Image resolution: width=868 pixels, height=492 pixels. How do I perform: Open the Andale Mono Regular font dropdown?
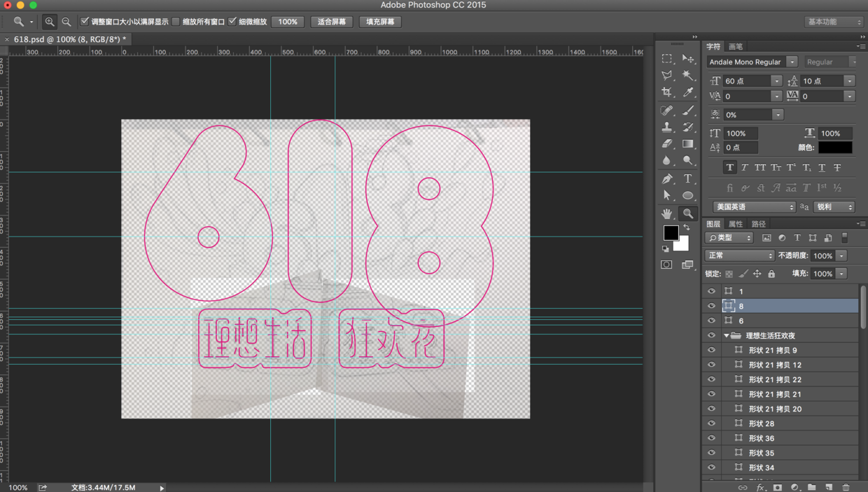click(792, 62)
